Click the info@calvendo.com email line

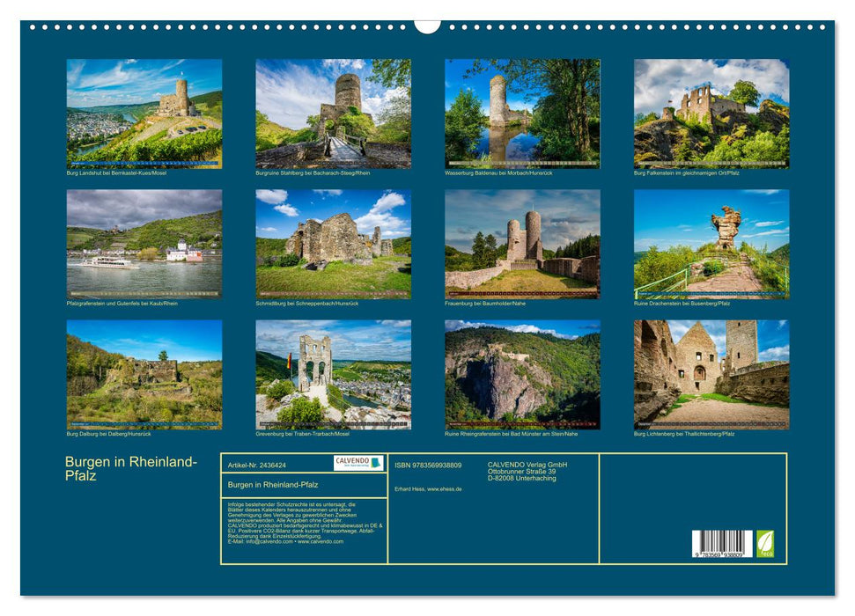point(285,542)
